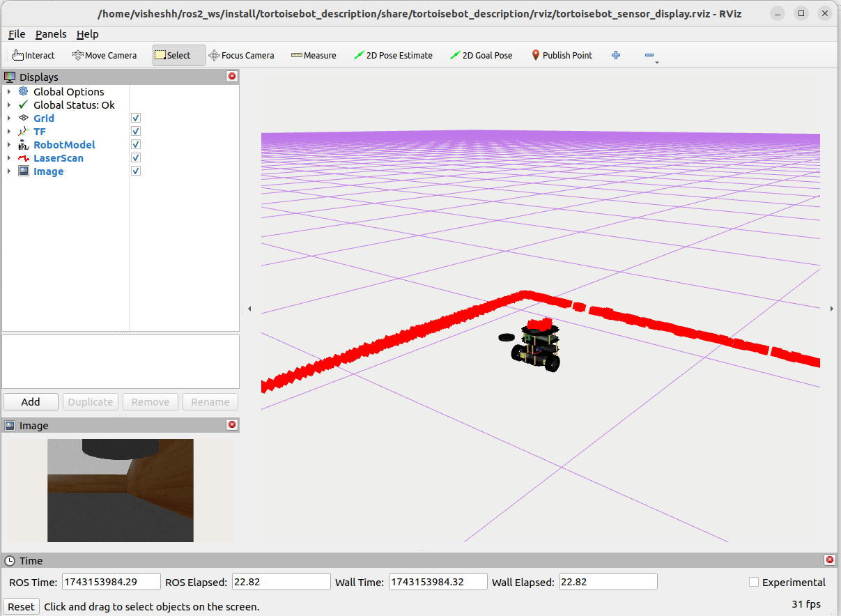
Task: Open the Panels menu
Action: tap(50, 33)
